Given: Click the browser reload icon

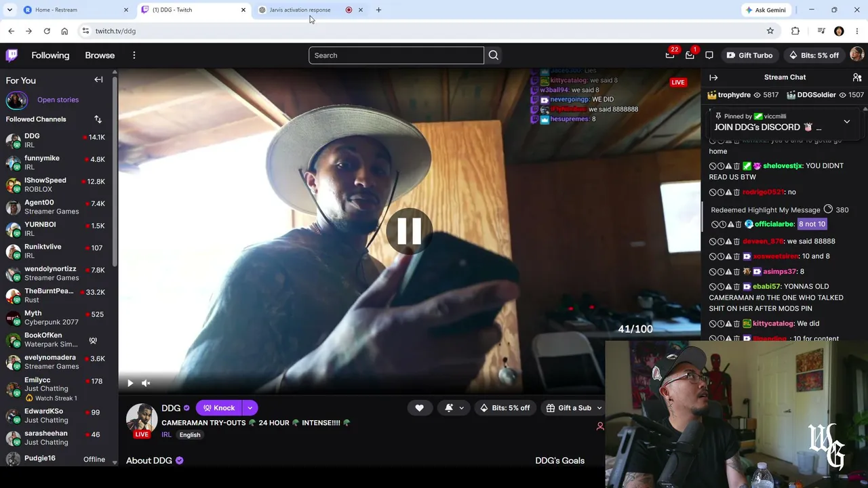Looking at the screenshot, I should coord(47,30).
